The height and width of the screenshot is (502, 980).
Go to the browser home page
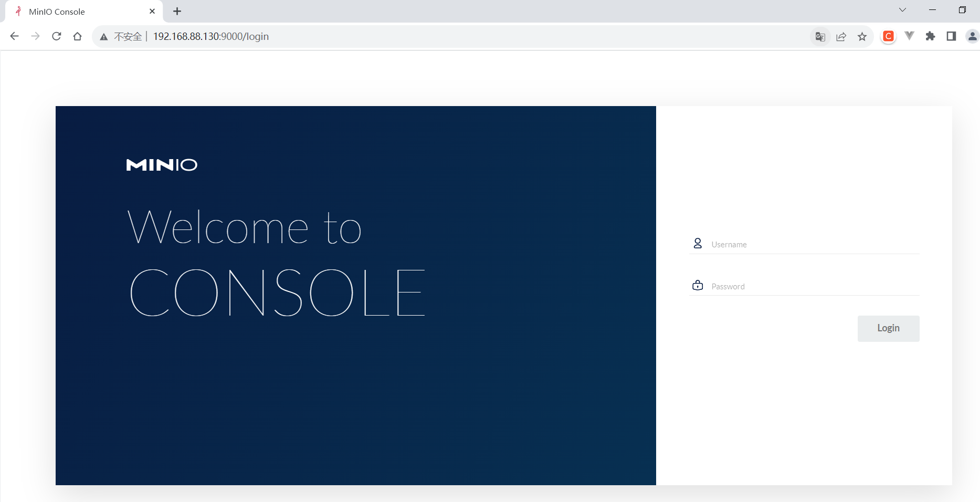[78, 36]
